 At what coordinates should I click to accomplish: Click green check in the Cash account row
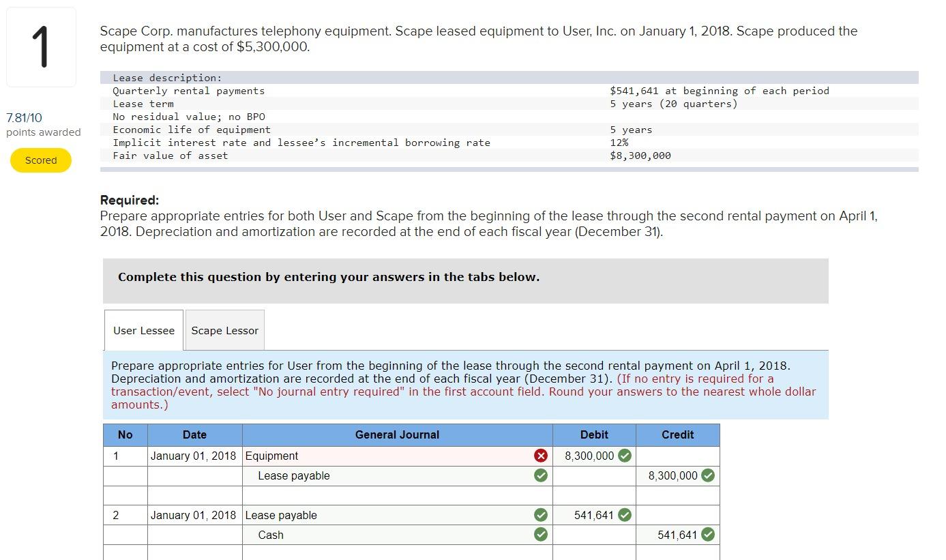(x=540, y=535)
